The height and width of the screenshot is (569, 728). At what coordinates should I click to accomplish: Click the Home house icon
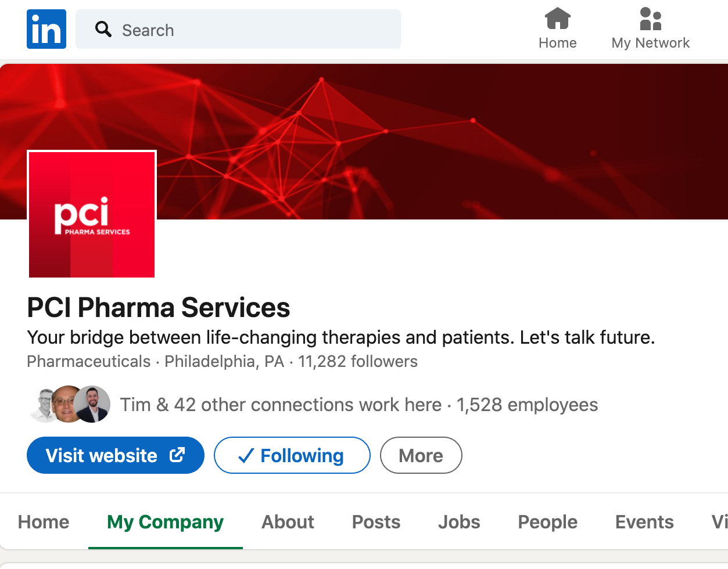click(x=557, y=19)
